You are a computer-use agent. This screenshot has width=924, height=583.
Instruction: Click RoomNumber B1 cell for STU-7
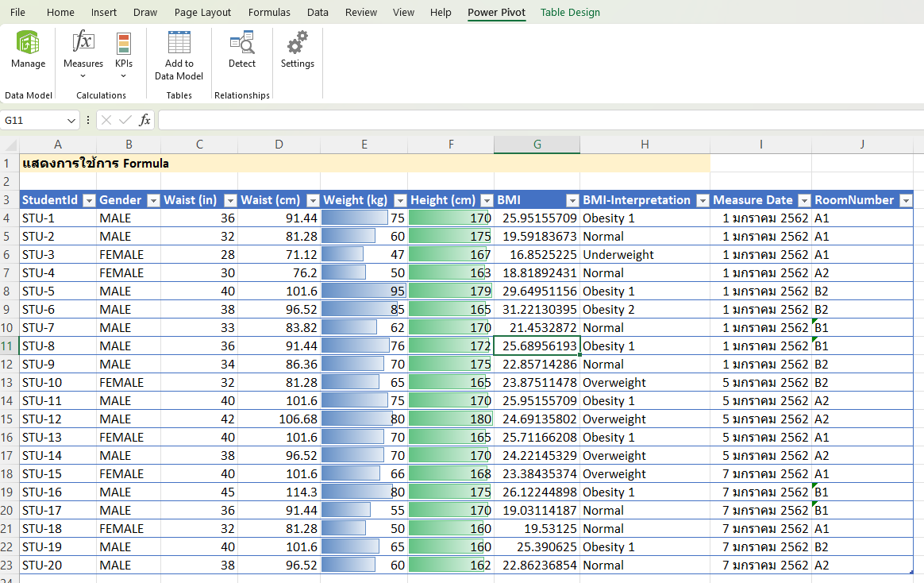click(x=862, y=328)
